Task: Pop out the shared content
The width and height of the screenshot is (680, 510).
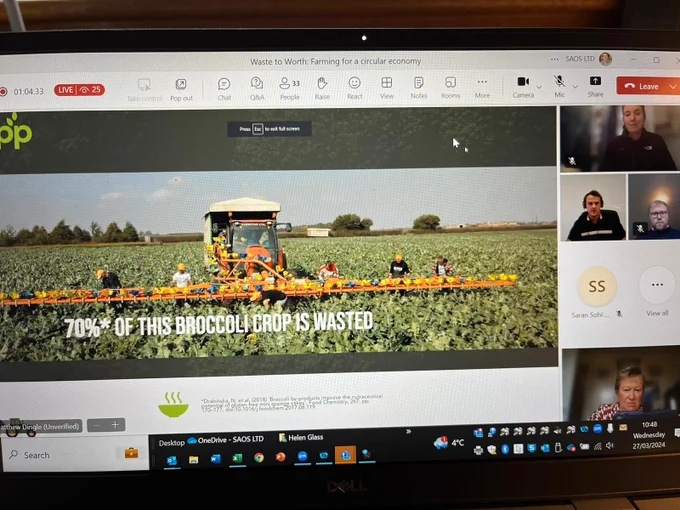Action: click(181, 90)
